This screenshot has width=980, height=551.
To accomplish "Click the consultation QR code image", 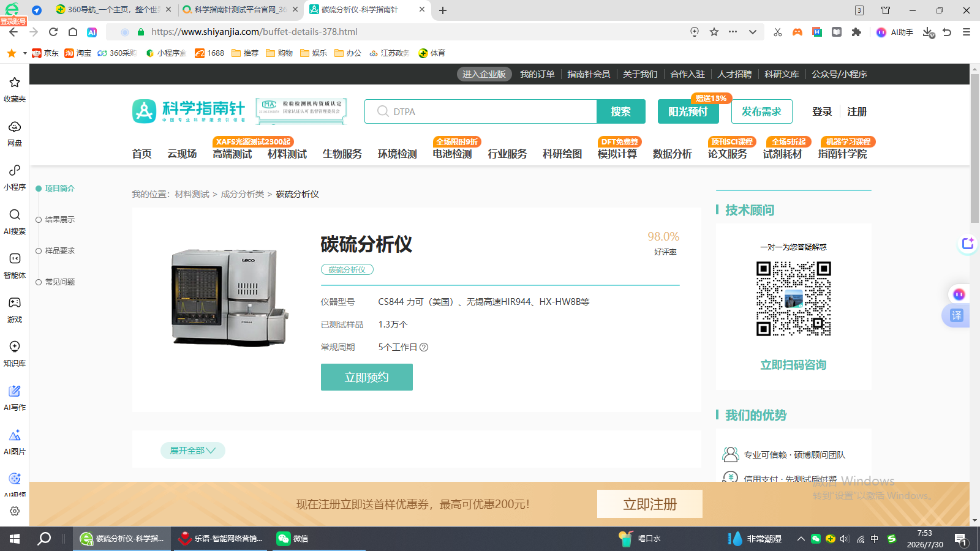I will point(793,299).
